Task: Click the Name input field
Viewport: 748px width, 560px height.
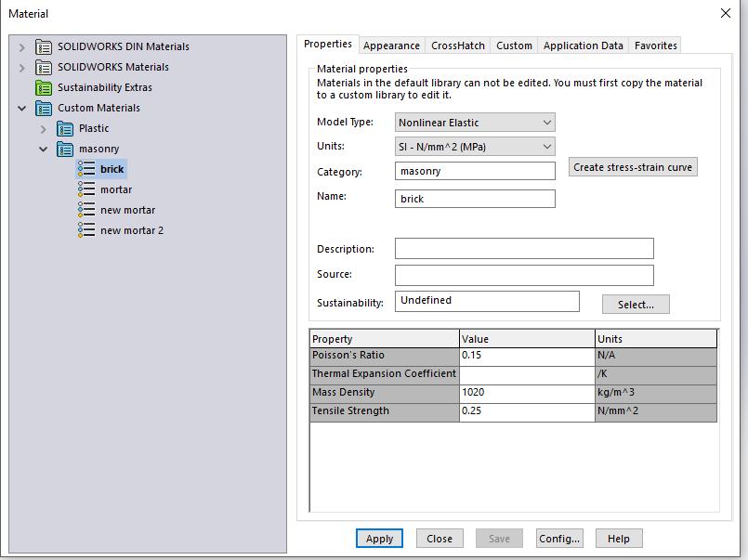Action: [x=475, y=199]
